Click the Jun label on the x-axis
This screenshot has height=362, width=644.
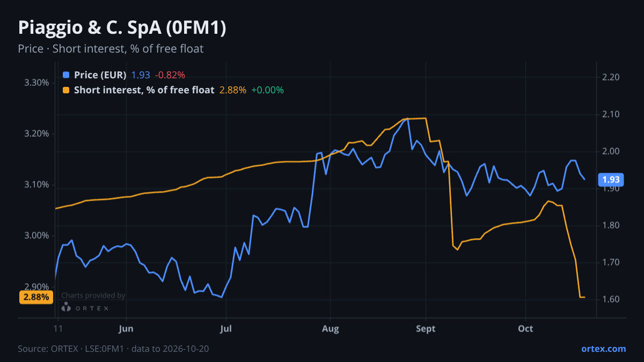coord(125,329)
